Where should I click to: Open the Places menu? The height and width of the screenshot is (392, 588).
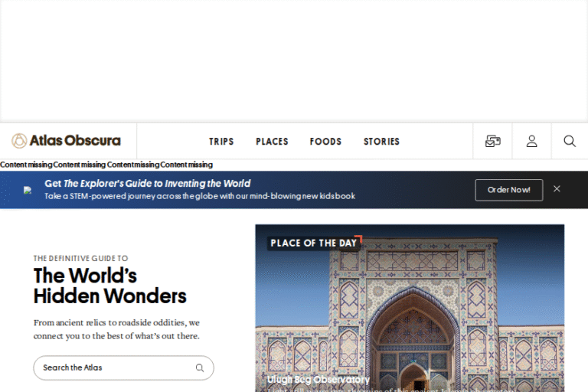272,142
